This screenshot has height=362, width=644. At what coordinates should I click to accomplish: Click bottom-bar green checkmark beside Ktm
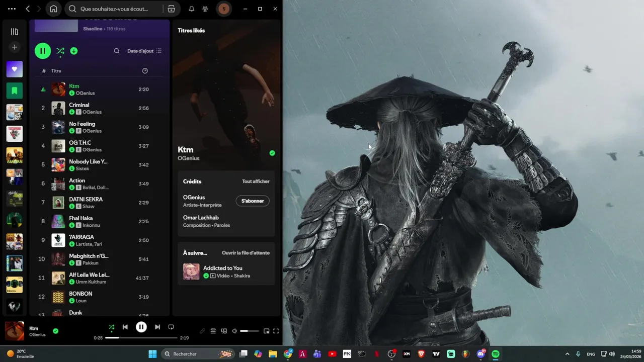[x=55, y=331]
